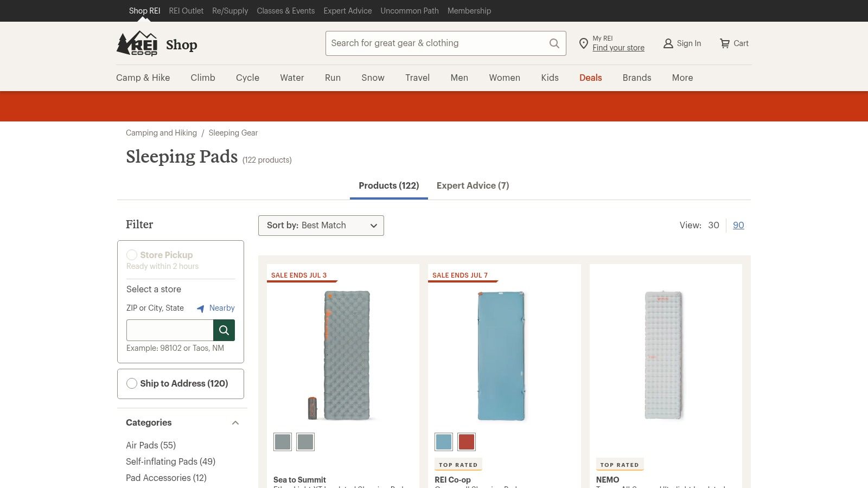This screenshot has width=868, height=488.
Task: Click the store location pin icon
Action: pos(583,43)
